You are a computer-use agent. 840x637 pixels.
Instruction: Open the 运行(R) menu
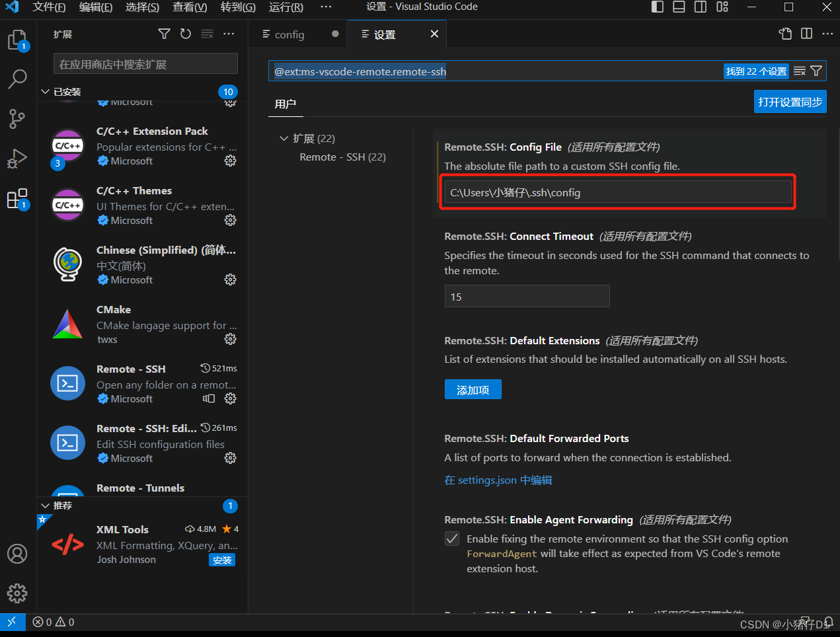[x=286, y=7]
